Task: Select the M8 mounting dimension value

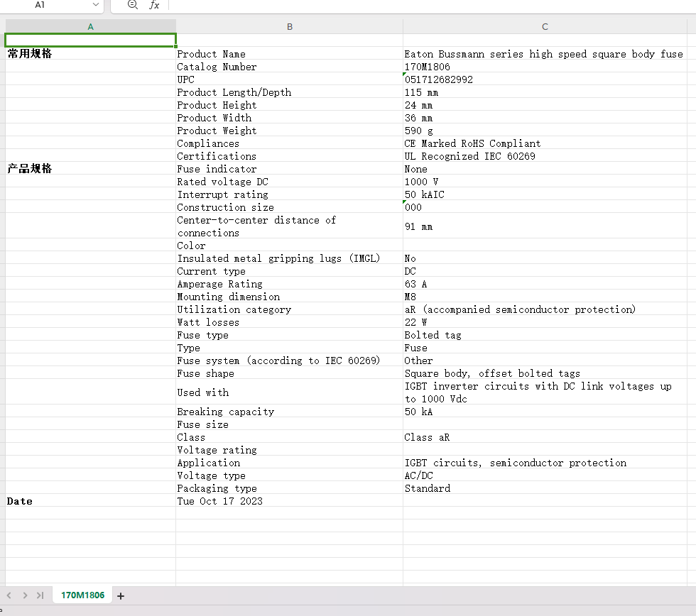Action: (545, 296)
